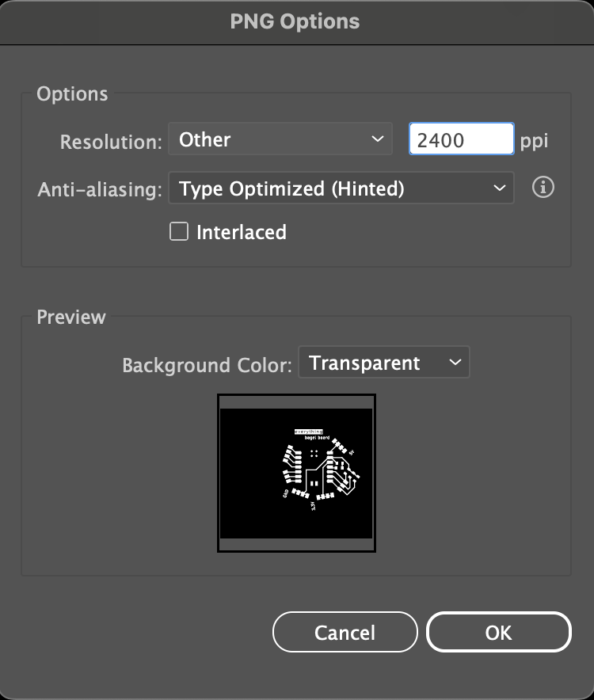Click the 2400 ppi resolution input field

tap(462, 139)
